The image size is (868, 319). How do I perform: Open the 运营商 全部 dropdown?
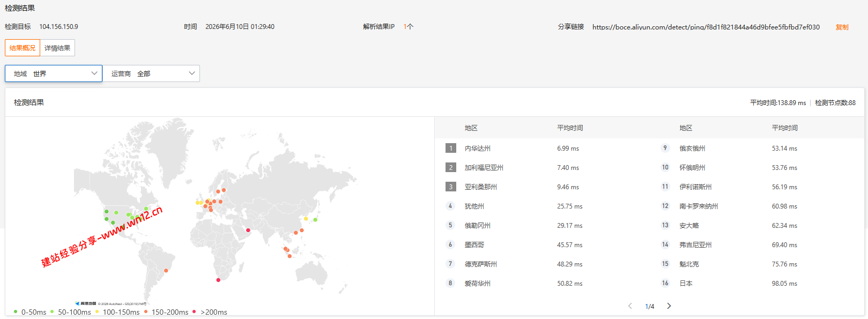point(151,73)
